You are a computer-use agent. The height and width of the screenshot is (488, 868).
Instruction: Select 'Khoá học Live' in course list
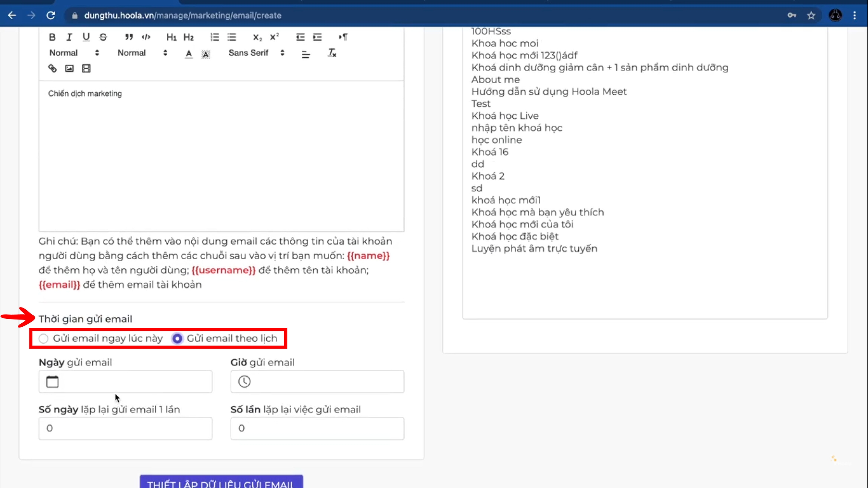point(505,116)
